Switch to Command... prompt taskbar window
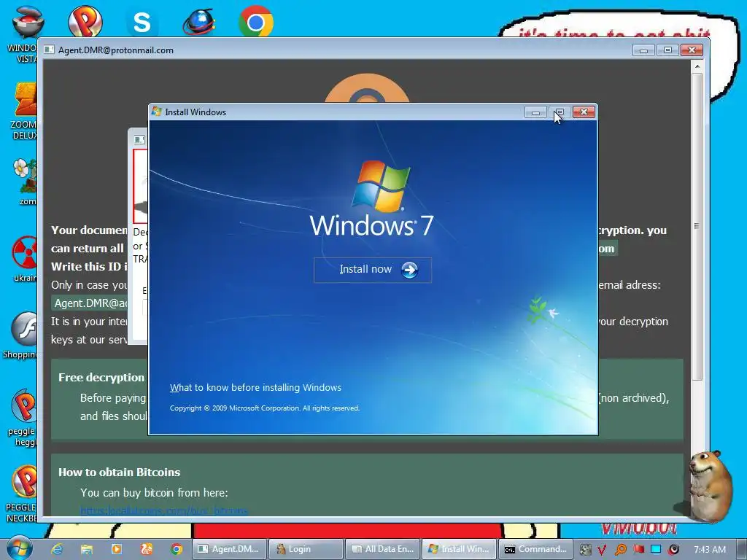Viewport: 747px width, 560px height. click(x=536, y=549)
